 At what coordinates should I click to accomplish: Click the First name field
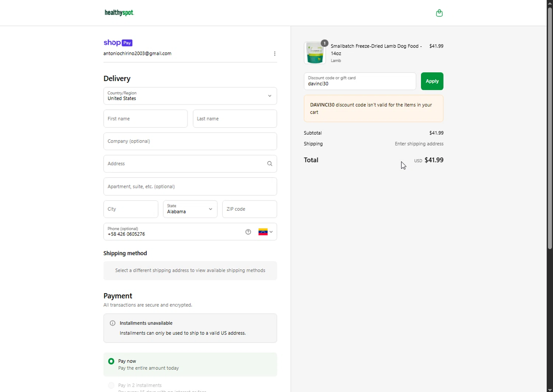click(x=146, y=119)
